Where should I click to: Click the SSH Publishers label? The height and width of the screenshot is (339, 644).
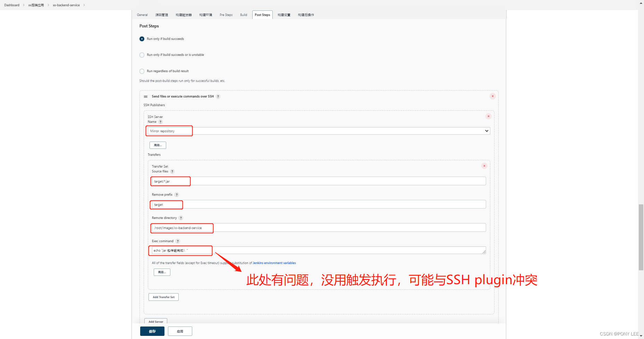tap(154, 105)
